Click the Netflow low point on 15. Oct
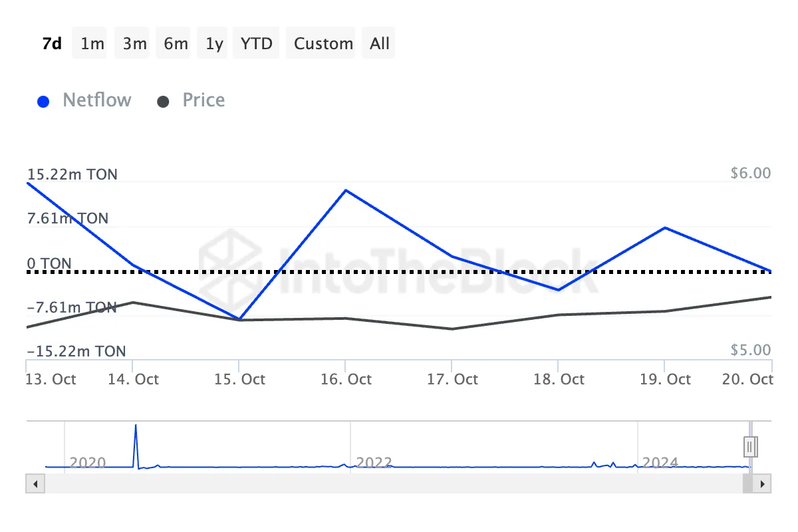Viewport: 798px width, 532px height. tap(239, 319)
